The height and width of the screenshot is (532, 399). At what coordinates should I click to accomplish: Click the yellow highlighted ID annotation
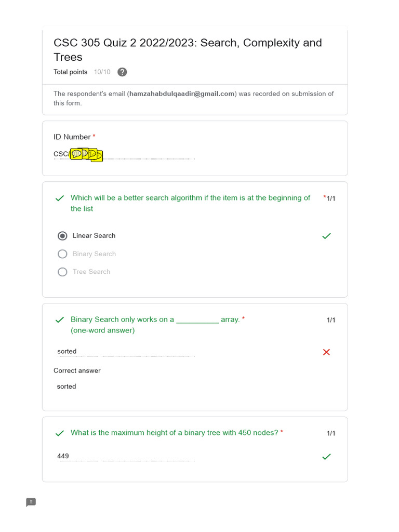pos(86,154)
